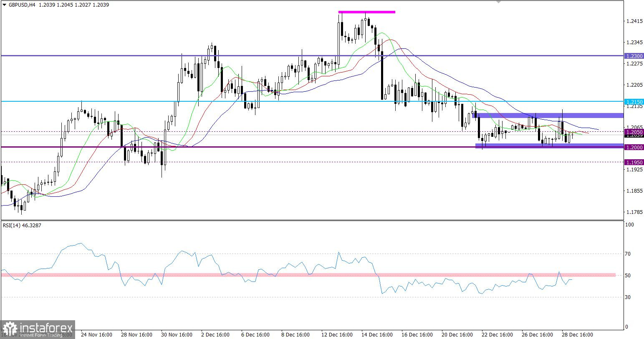Click the 28 Nov 16:00 date label
The width and height of the screenshot is (644, 339).
pos(136,334)
